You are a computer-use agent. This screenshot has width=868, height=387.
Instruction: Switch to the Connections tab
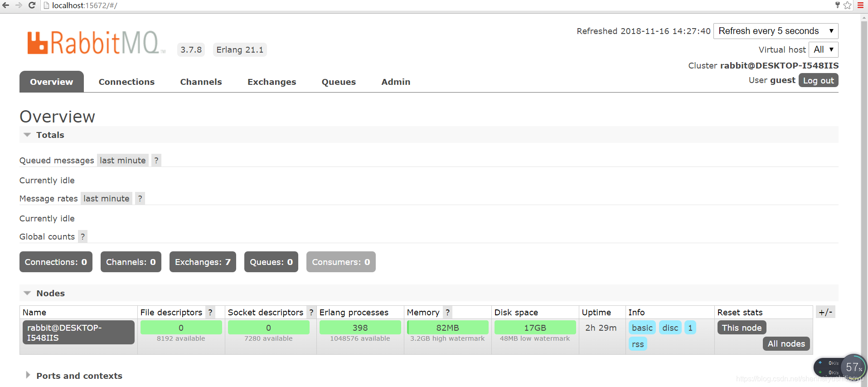[126, 82]
